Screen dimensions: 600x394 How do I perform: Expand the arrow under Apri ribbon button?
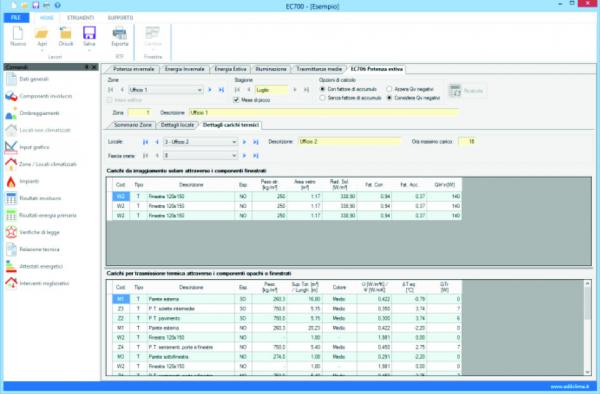click(42, 50)
